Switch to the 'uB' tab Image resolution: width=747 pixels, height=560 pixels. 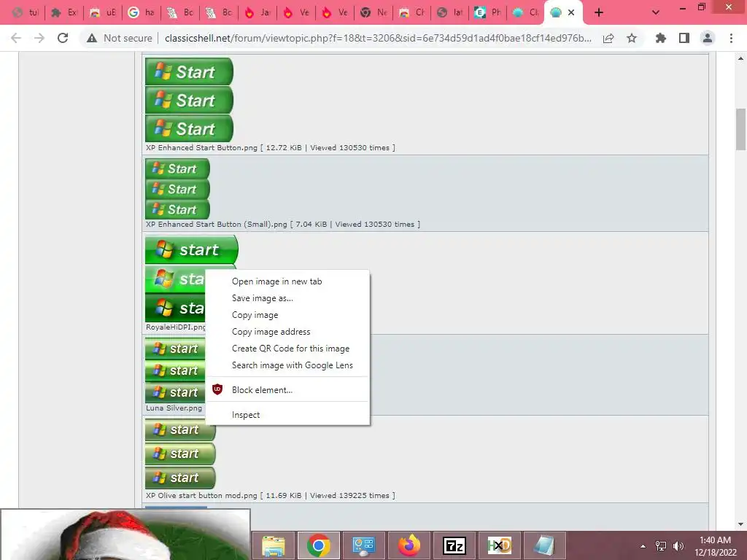tap(103, 13)
